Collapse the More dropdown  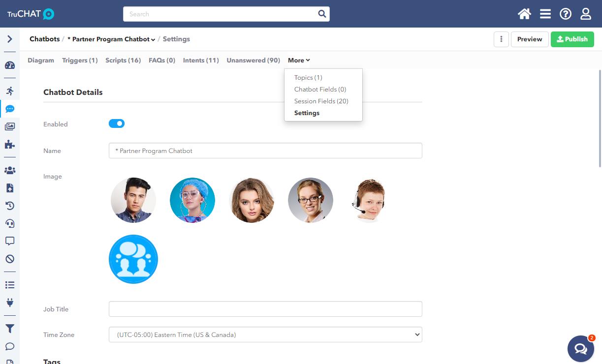tap(299, 60)
